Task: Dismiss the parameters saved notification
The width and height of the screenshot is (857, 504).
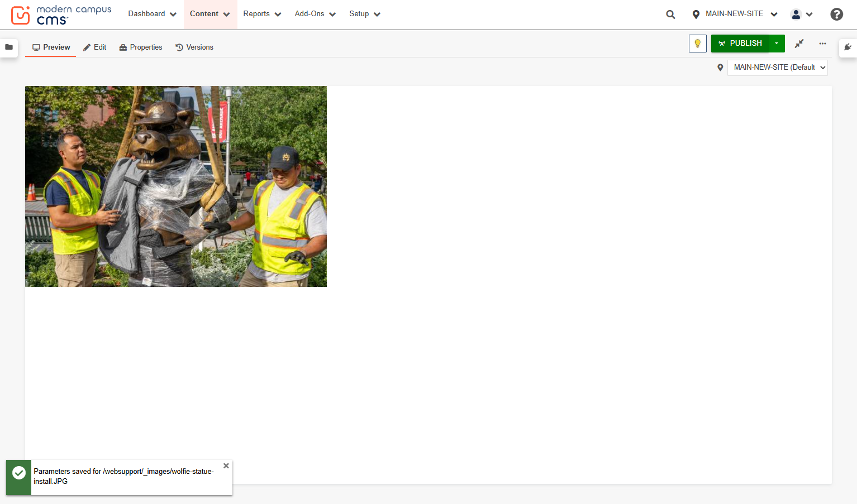Action: point(226,466)
